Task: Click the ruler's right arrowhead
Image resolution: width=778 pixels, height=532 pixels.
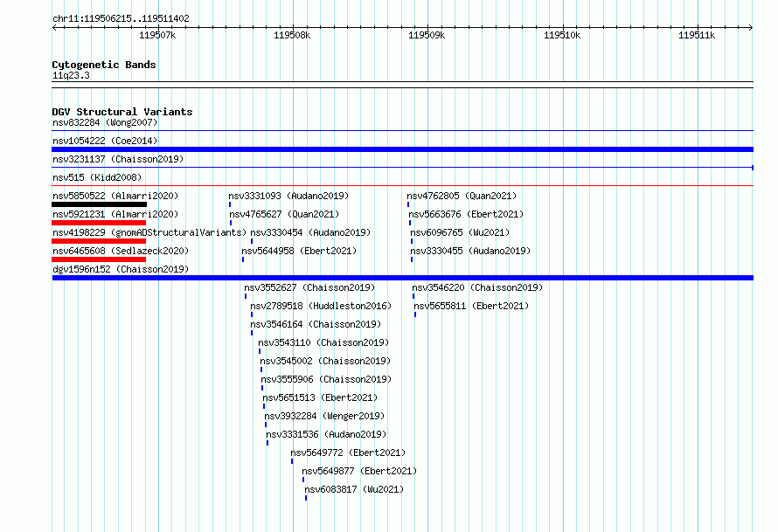Action: click(751, 27)
